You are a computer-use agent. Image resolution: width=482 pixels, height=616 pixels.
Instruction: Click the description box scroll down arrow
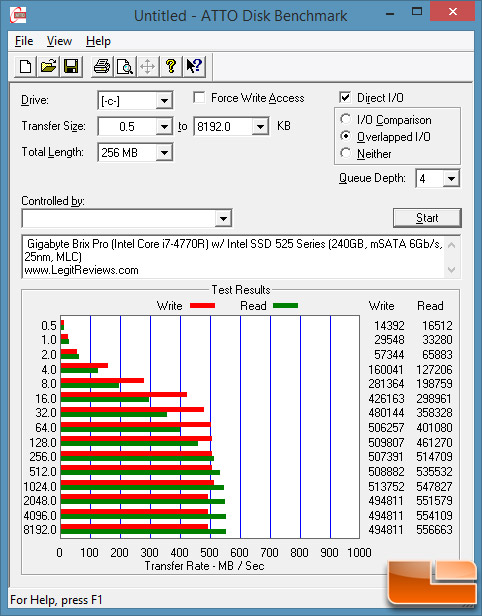click(451, 270)
